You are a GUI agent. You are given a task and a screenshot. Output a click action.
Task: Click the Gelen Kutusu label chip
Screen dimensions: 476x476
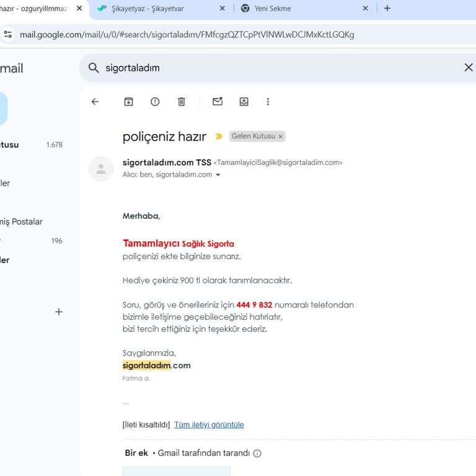tap(253, 136)
